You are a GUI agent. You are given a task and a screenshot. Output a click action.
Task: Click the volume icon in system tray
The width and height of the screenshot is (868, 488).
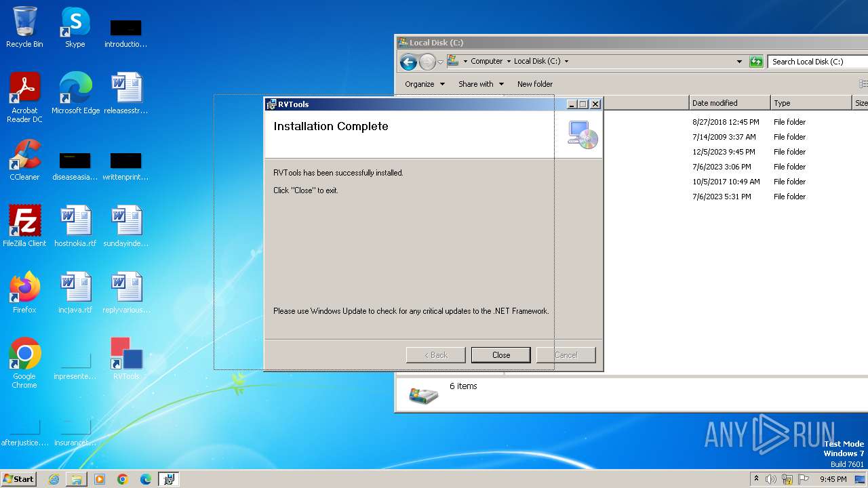[771, 479]
